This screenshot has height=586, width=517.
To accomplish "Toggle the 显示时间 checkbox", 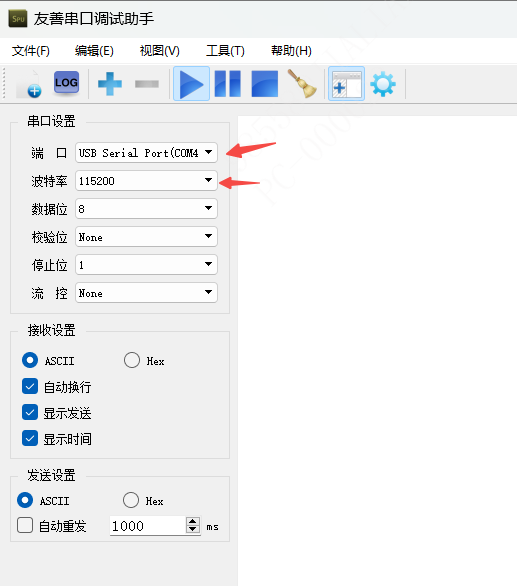I will (x=30, y=438).
